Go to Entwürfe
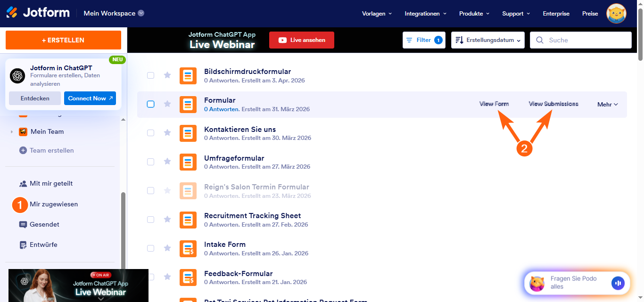 pyautogui.click(x=43, y=245)
